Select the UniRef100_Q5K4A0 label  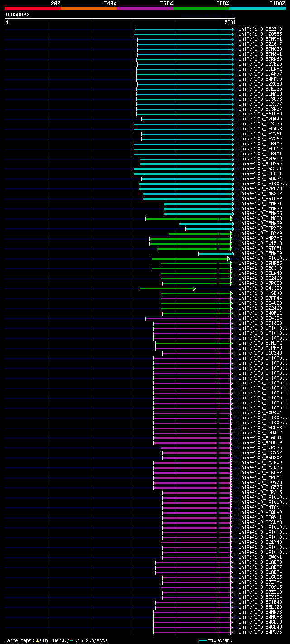(x=260, y=144)
